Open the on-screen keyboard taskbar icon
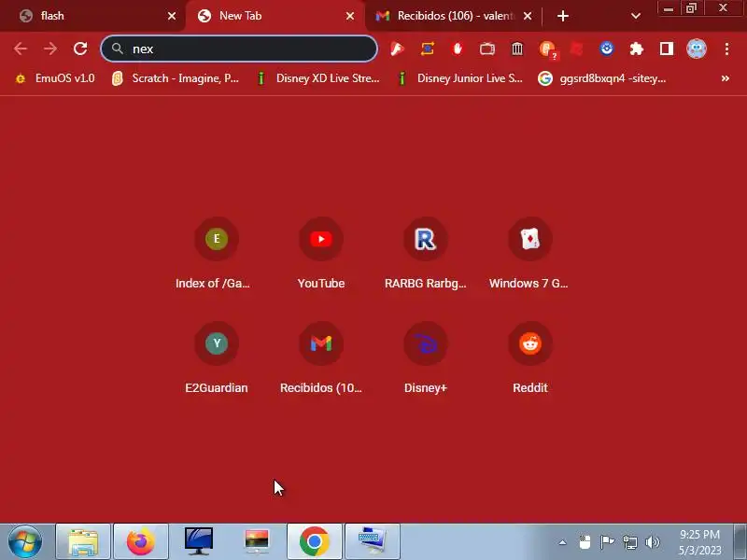Screen dimensions: 747x560 (373, 541)
